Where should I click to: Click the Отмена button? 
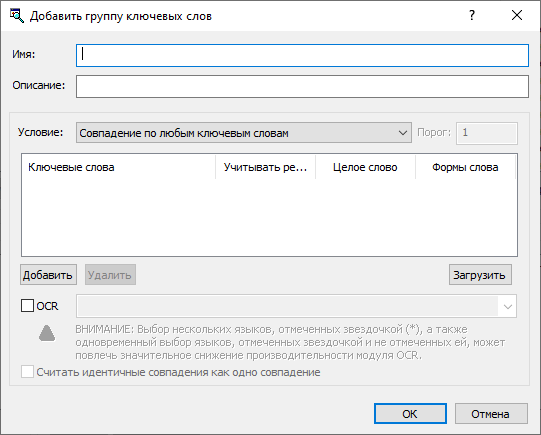[x=491, y=414]
